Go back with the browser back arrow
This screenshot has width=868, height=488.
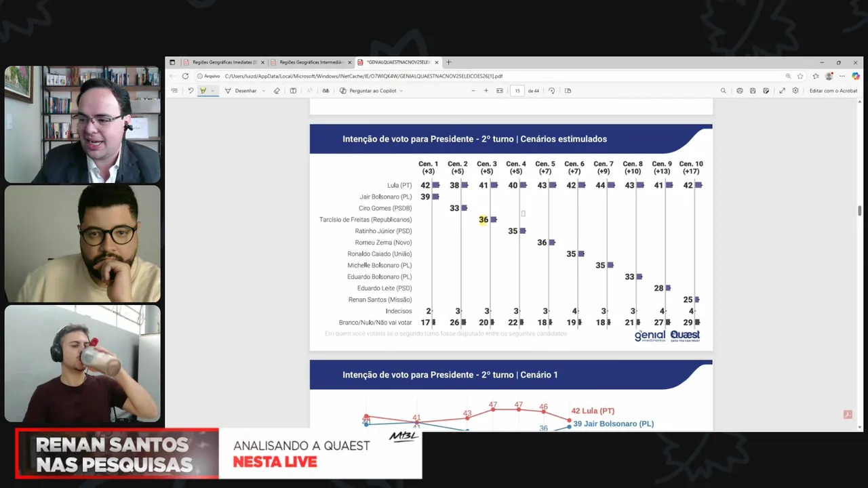pos(172,76)
